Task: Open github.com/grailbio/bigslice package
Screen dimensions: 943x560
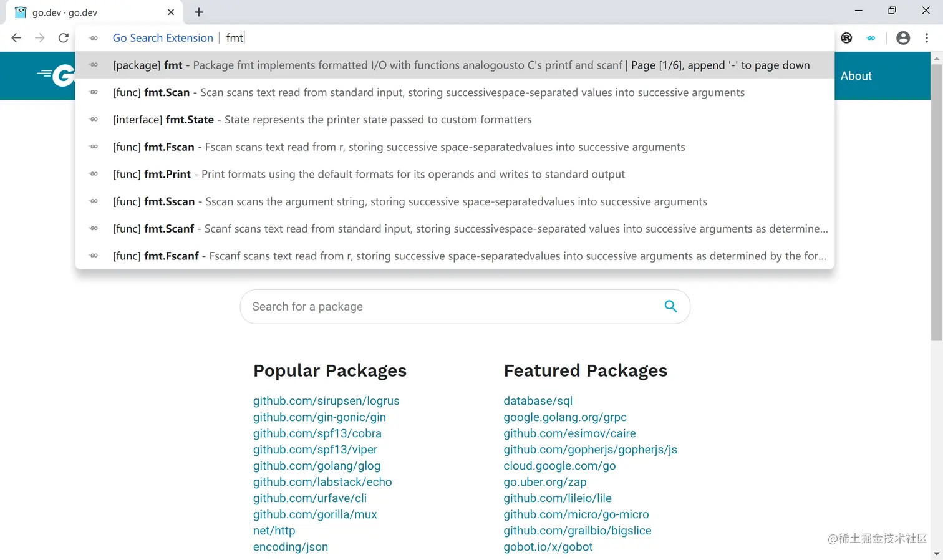Action: tap(578, 531)
